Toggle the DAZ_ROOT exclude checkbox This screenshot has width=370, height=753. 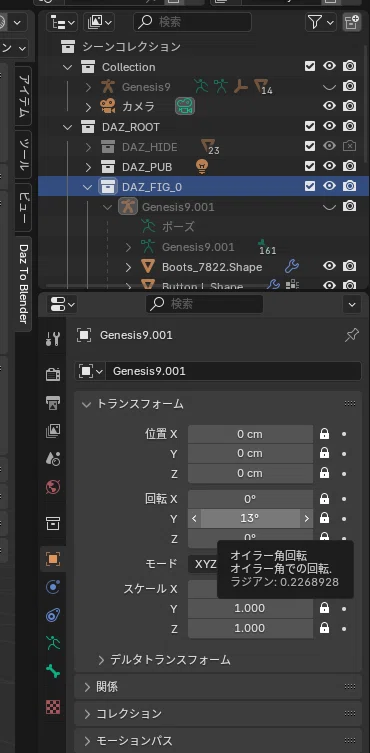(x=310, y=126)
